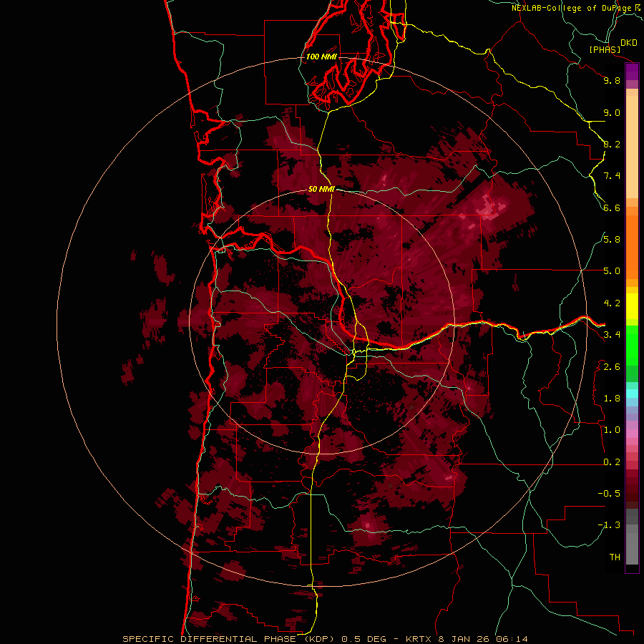Click the -1.3 value on the color scale

(609, 525)
